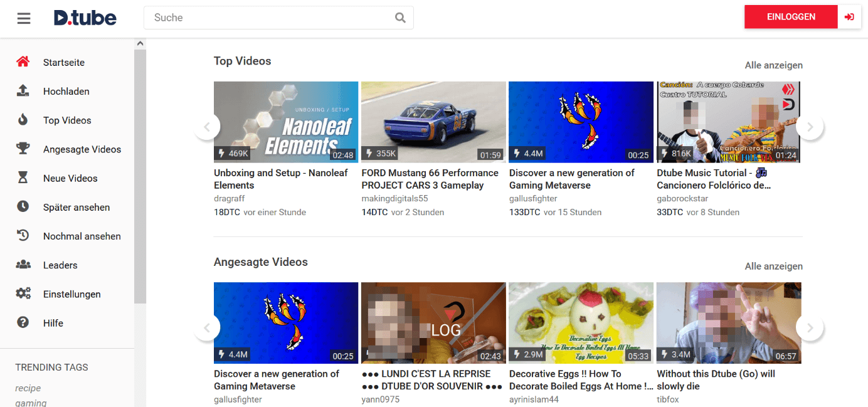Open the hamburger menu icon
Screen dimensions: 868x407
point(24,18)
